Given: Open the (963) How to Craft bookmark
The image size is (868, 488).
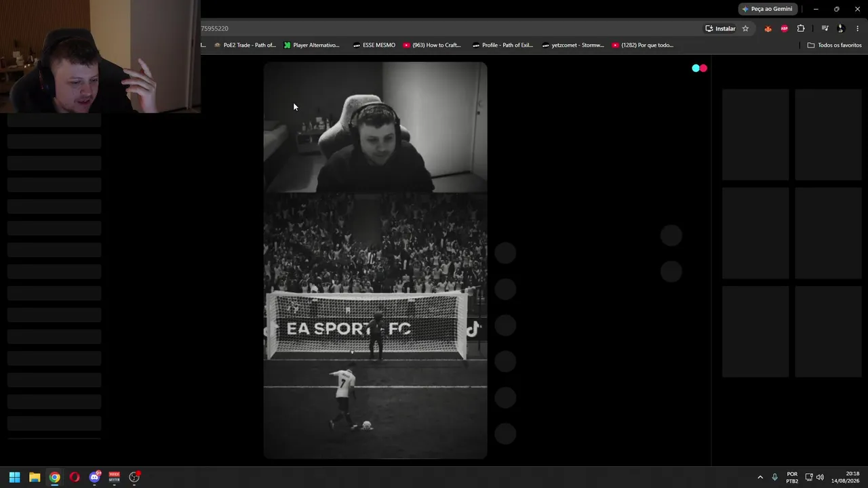Looking at the screenshot, I should click(432, 45).
